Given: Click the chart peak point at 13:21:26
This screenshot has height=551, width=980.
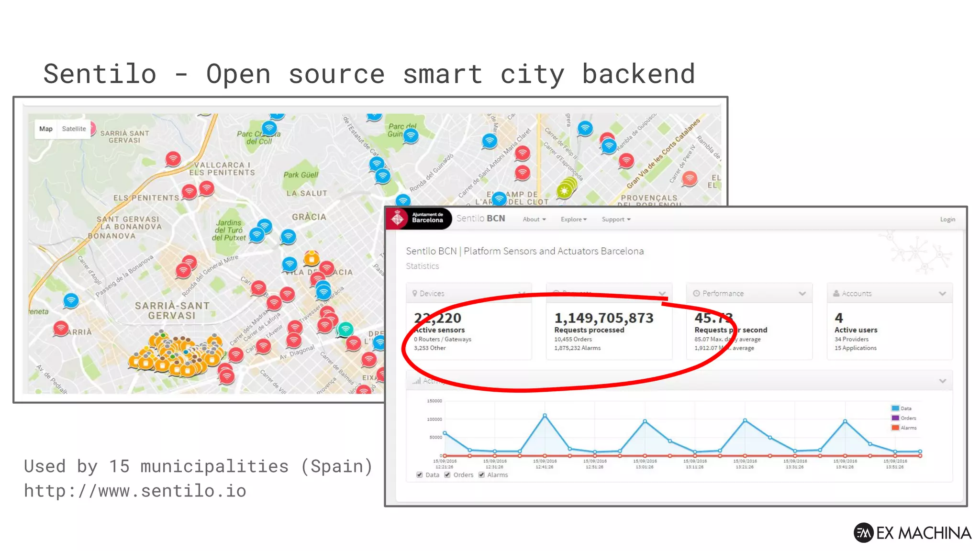Looking at the screenshot, I should tap(745, 420).
